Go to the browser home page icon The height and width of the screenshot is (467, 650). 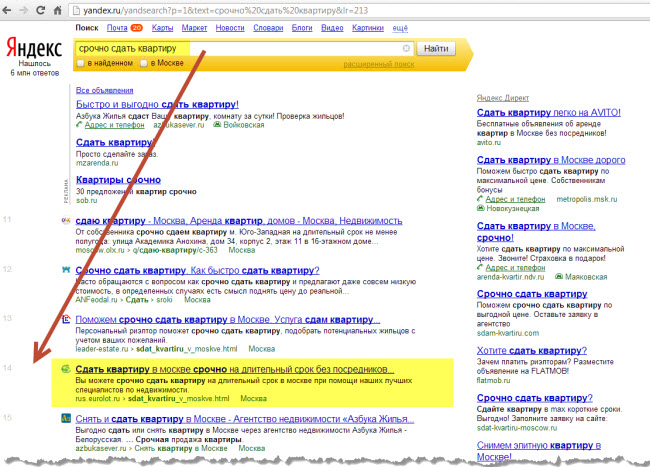coord(58,10)
